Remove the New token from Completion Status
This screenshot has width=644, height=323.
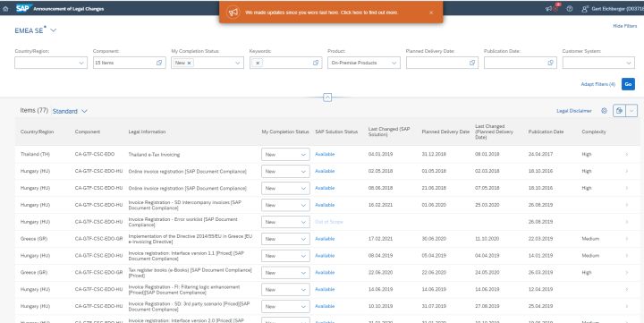click(189, 63)
